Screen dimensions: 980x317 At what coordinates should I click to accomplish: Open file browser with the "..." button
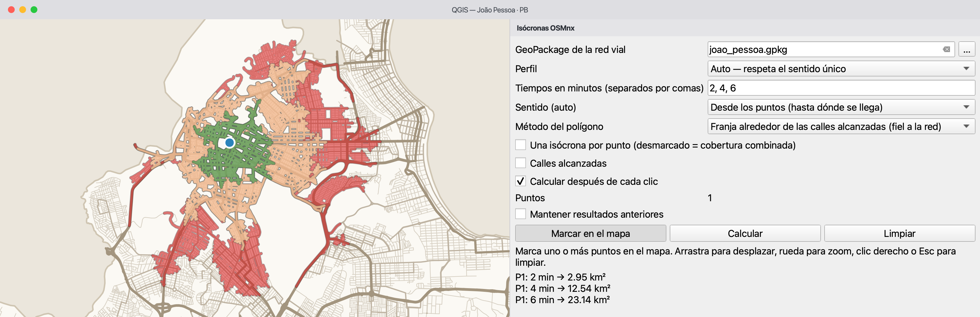click(966, 50)
